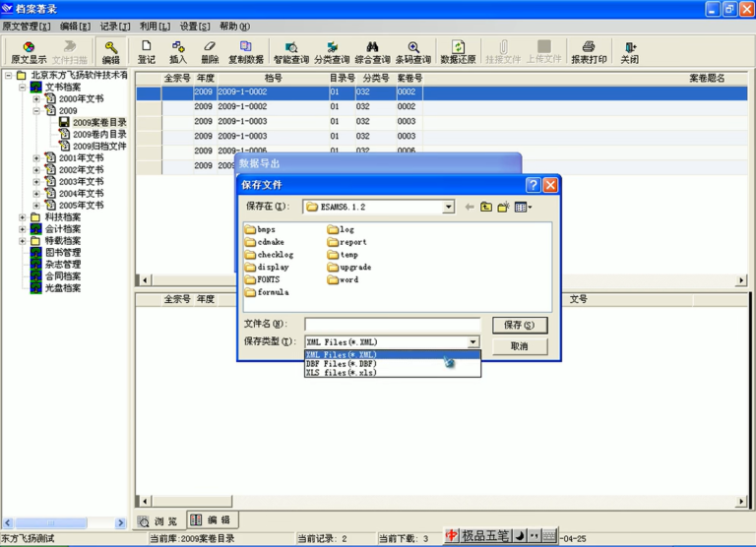Open 综合查询 binoculars search tool
The image size is (756, 547).
pos(372,52)
